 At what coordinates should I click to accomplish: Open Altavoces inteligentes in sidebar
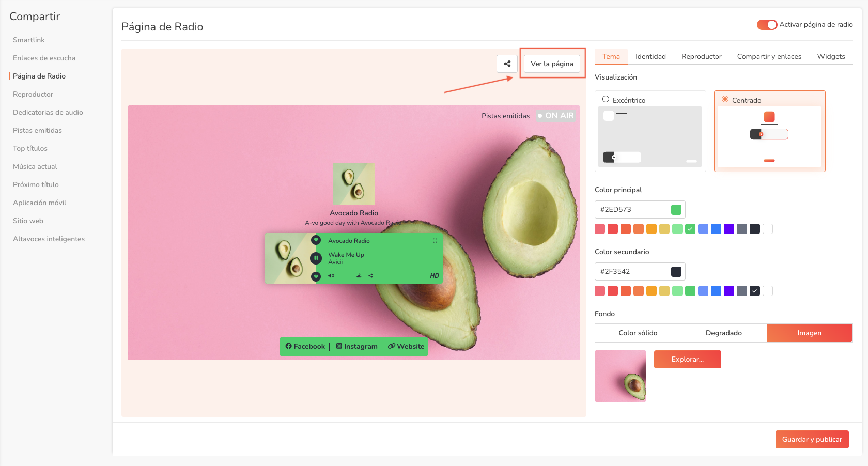[x=49, y=239]
